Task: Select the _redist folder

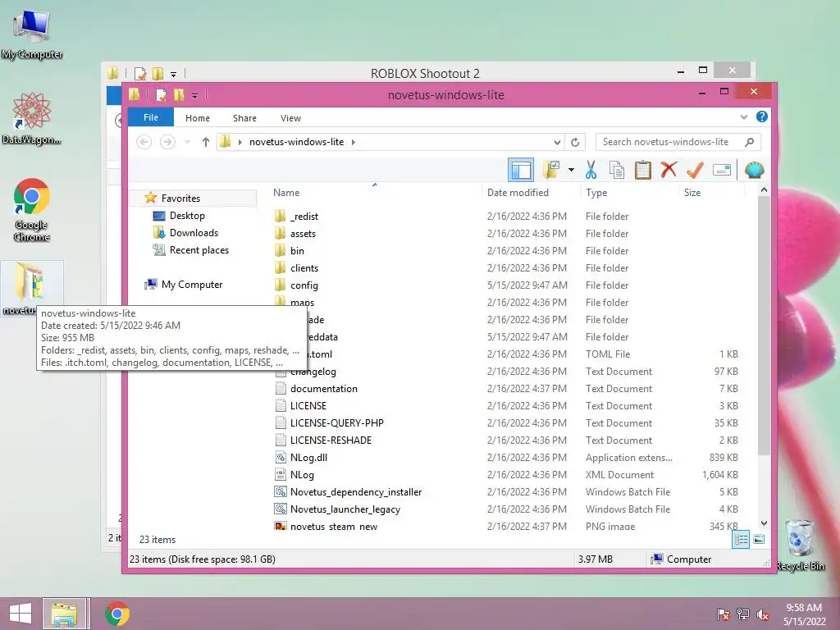Action: (304, 217)
